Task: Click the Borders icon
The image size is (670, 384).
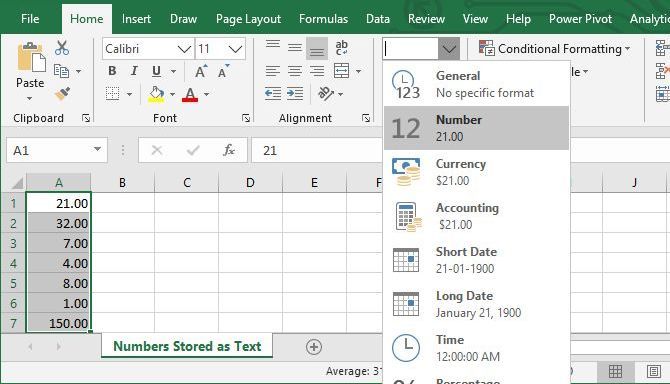Action: tap(112, 94)
